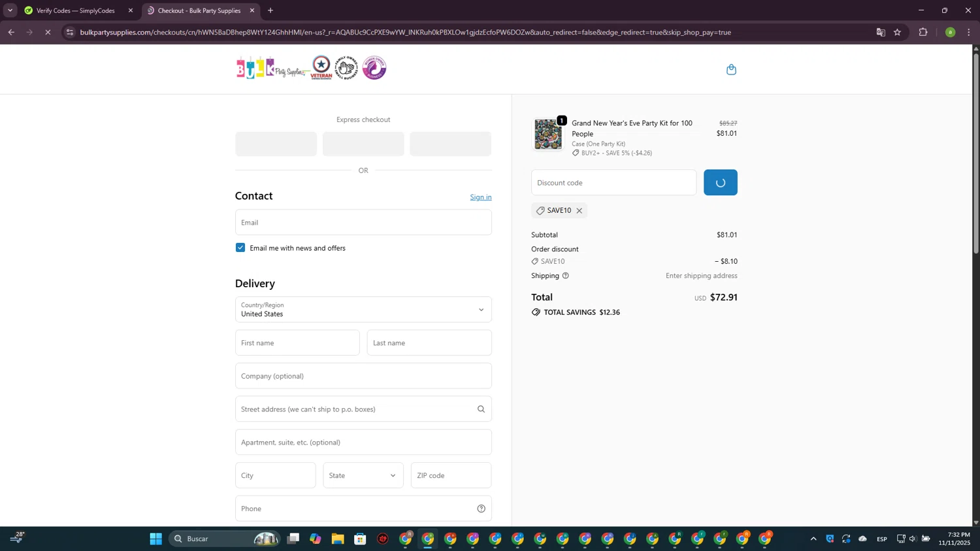Click the volume speaker tray icon
Viewport: 980px width, 551px height.
pyautogui.click(x=913, y=539)
